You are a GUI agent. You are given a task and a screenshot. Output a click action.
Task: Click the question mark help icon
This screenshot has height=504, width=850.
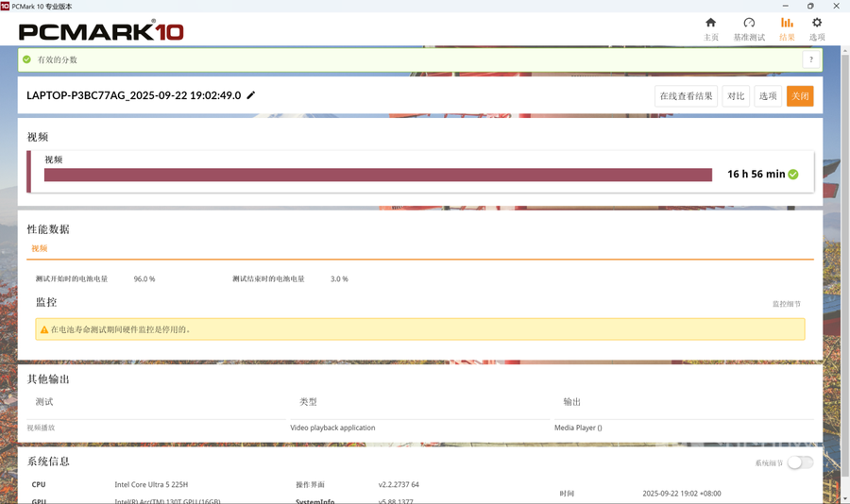tap(810, 59)
